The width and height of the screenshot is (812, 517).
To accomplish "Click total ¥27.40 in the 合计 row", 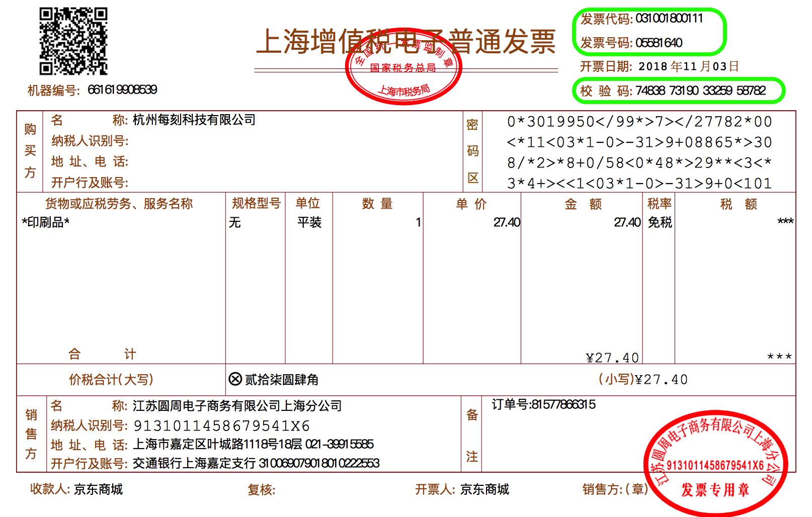I will pos(612,358).
